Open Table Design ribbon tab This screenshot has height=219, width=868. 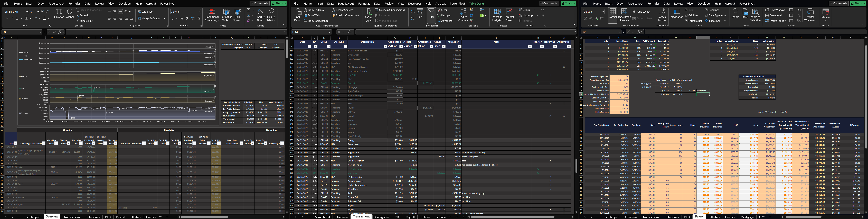click(x=477, y=4)
